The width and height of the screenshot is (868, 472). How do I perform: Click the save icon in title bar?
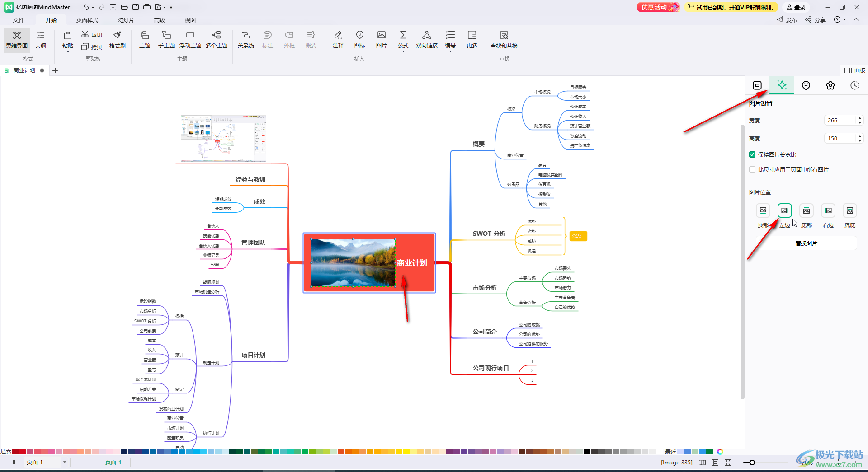[x=136, y=7]
